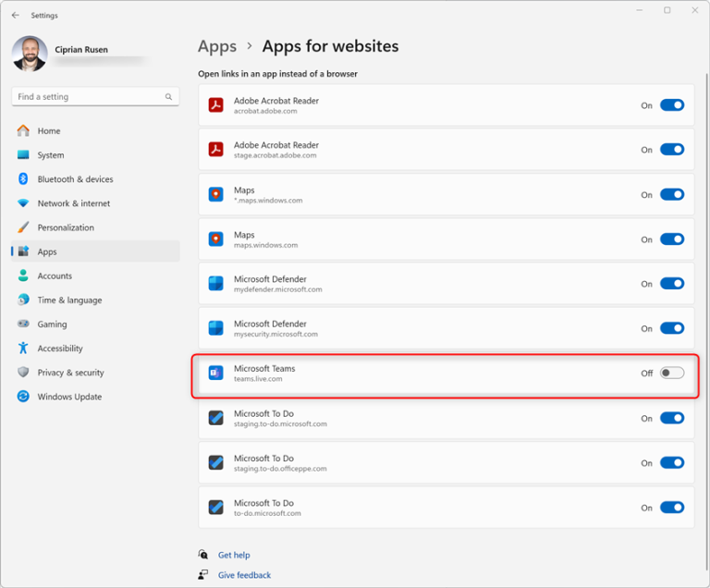Click the Windows Update sync icon
The width and height of the screenshot is (710, 588).
(x=23, y=397)
